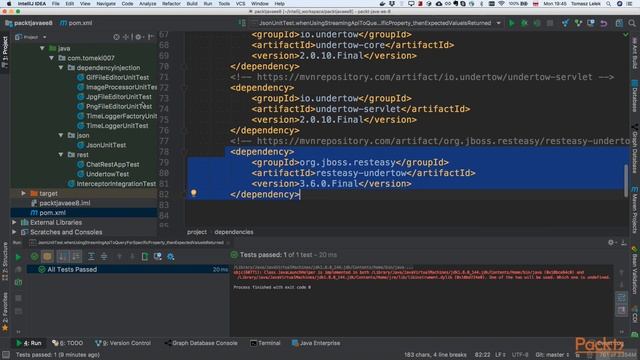Viewport: 640px width, 360px height.
Task: Open the 9: Version Control tab
Action: tap(123, 343)
